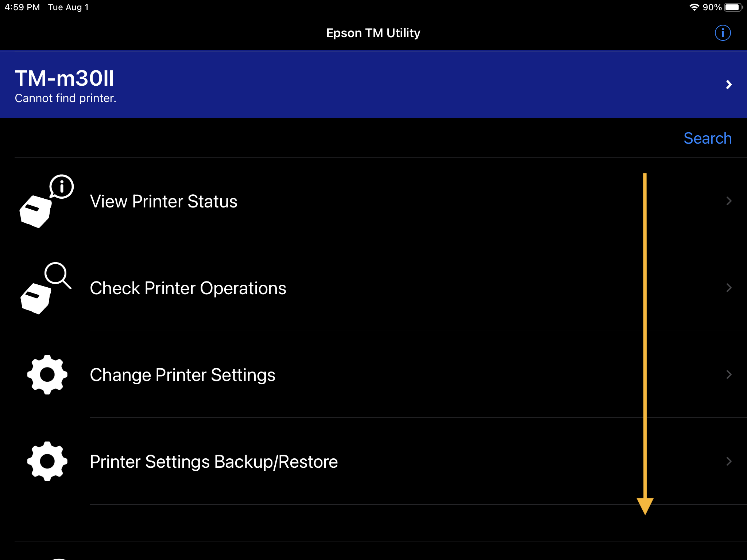Image resolution: width=747 pixels, height=560 pixels.
Task: Tap the Cannot find printer message
Action: [66, 98]
